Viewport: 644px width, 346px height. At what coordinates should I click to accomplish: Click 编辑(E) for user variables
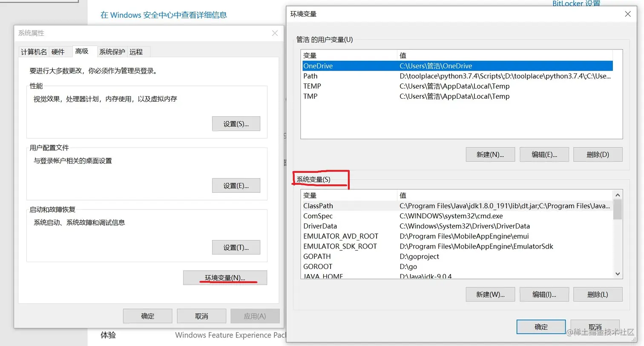(x=544, y=154)
